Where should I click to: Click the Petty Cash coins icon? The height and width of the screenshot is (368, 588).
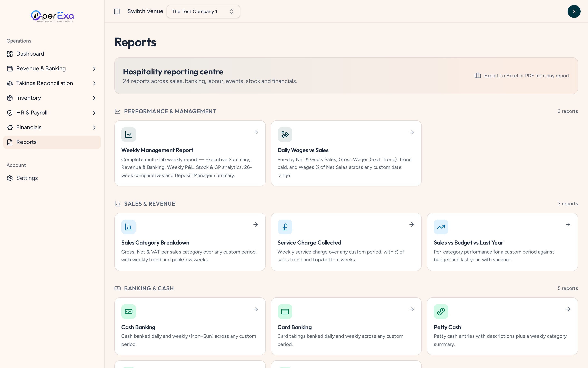[441, 312]
